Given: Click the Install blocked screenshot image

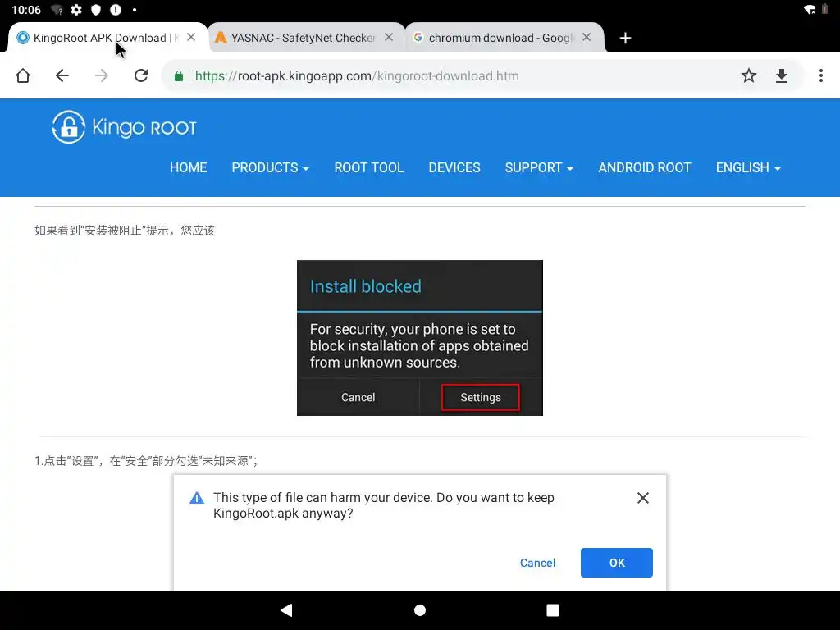Looking at the screenshot, I should coord(420,337).
